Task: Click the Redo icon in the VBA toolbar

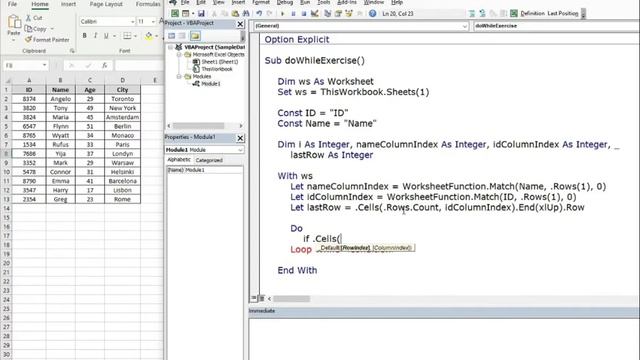Action: [x=269, y=13]
